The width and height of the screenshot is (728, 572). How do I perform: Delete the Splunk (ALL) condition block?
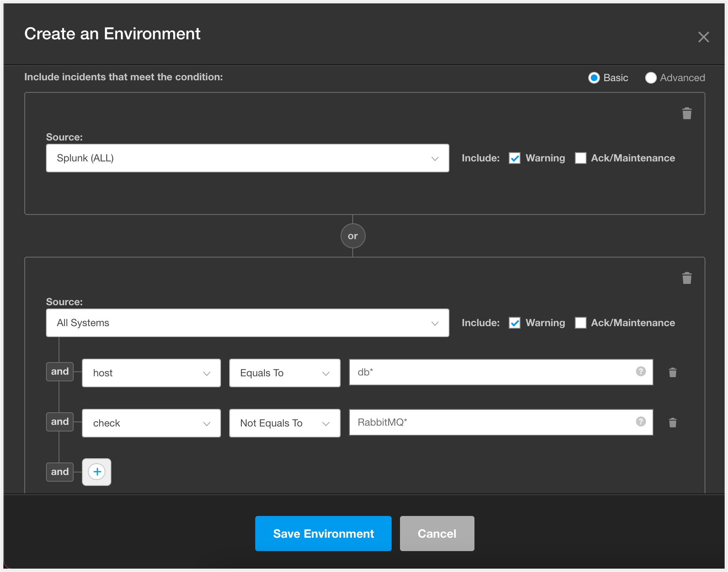pos(687,113)
